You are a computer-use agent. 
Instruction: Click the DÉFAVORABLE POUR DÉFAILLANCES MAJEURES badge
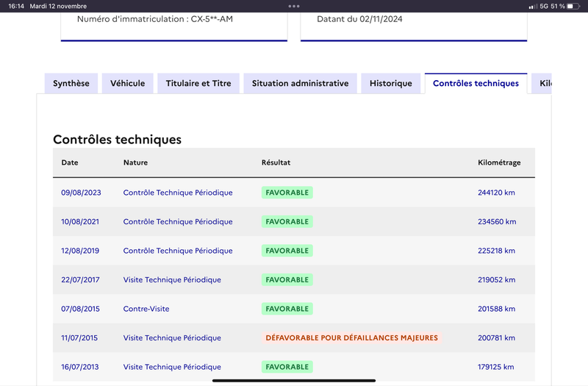[x=352, y=338]
